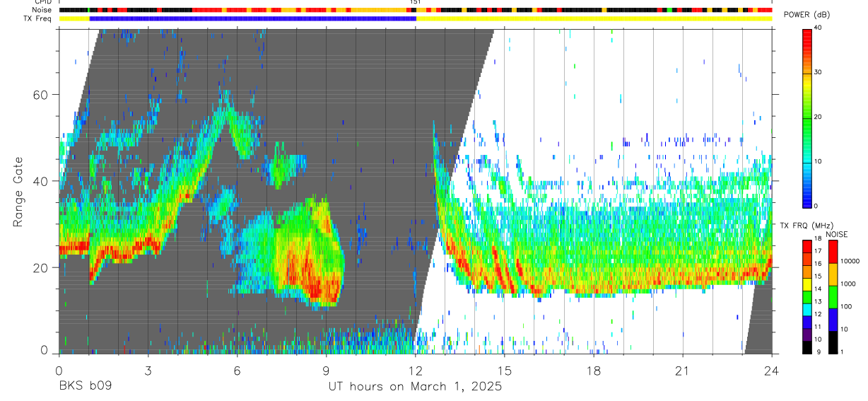
Task: Click the blue 10-100 block in the NOISE legend
Action: pyautogui.click(x=833, y=318)
